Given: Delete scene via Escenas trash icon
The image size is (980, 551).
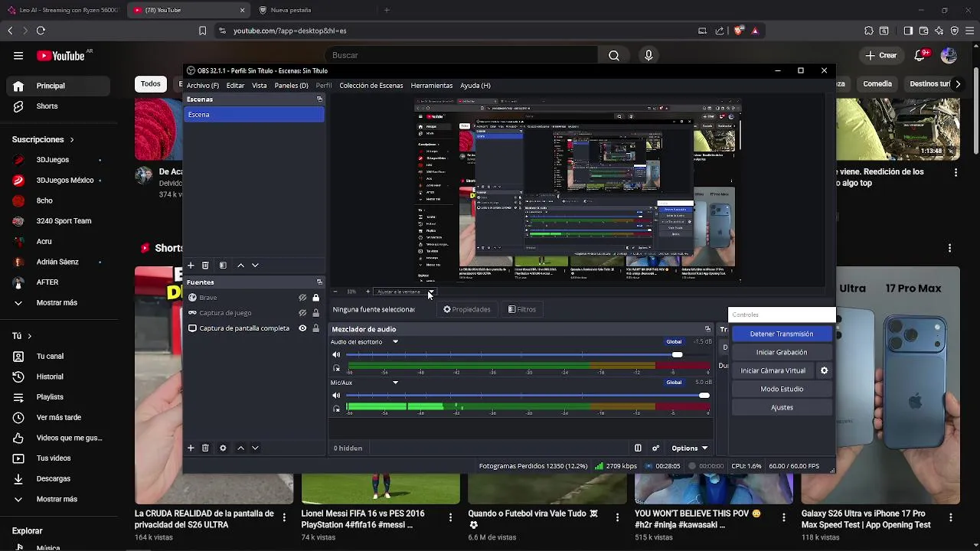Looking at the screenshot, I should [205, 265].
